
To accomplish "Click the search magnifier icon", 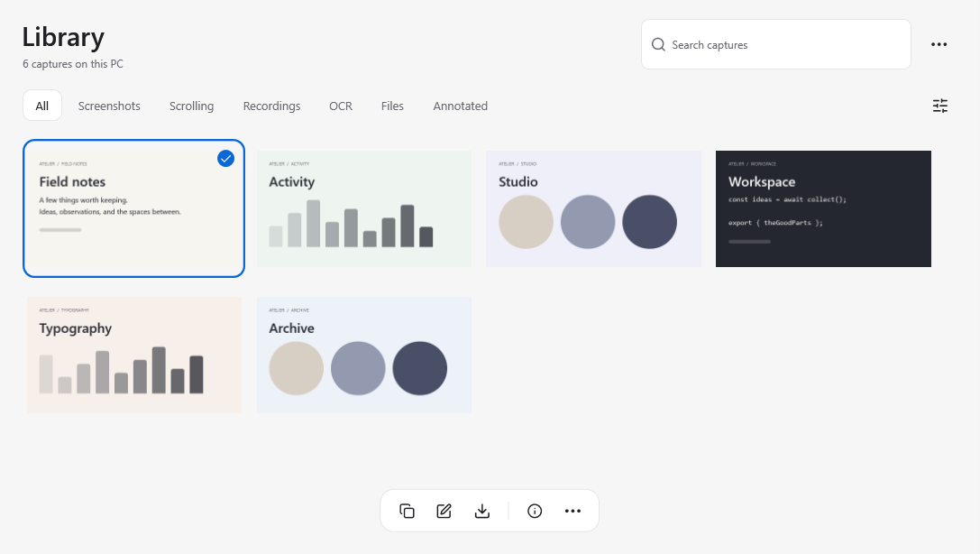I will point(658,44).
